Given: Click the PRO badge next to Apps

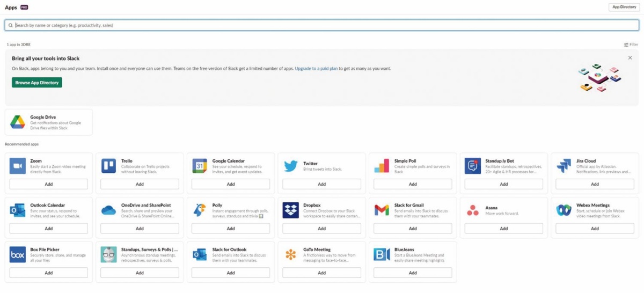Looking at the screenshot, I should click(x=24, y=7).
